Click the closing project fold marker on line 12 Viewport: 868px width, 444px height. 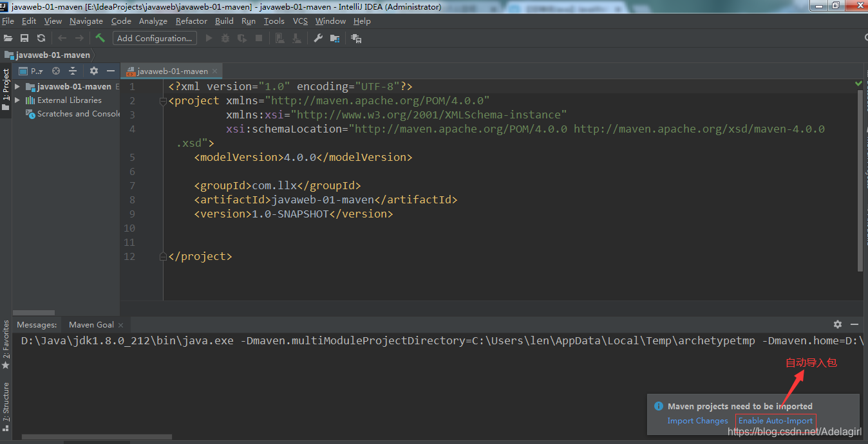[x=163, y=257]
